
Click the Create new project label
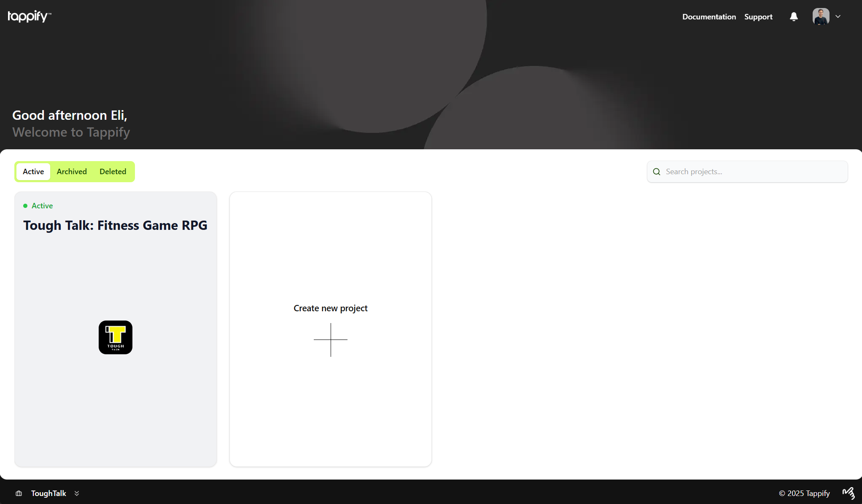coord(330,308)
